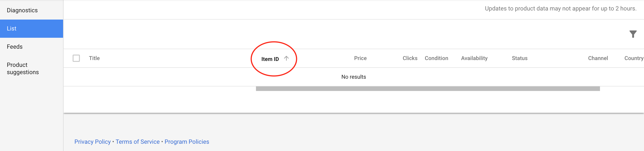Sort by Item ID column header

(x=270, y=59)
